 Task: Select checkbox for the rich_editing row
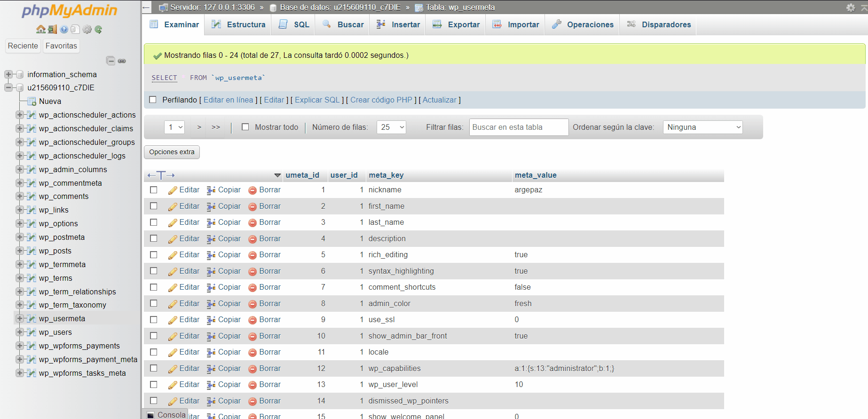point(153,255)
